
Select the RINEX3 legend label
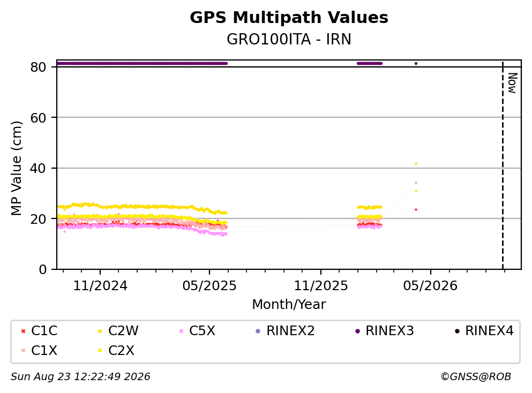click(389, 331)
